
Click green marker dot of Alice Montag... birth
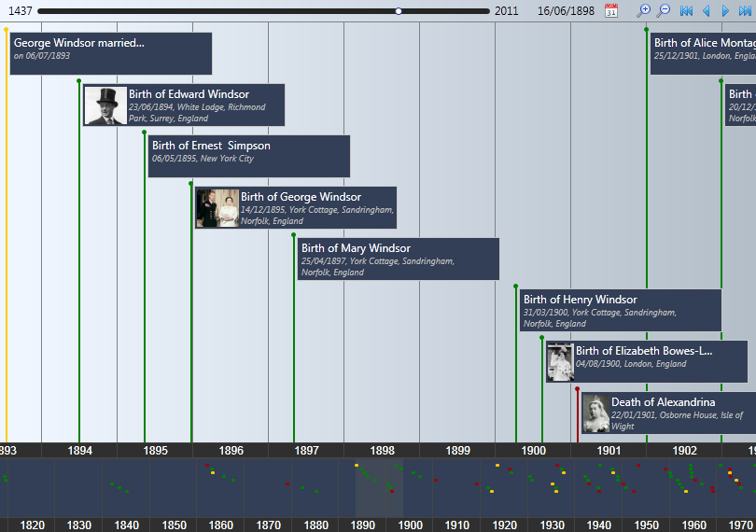click(647, 30)
